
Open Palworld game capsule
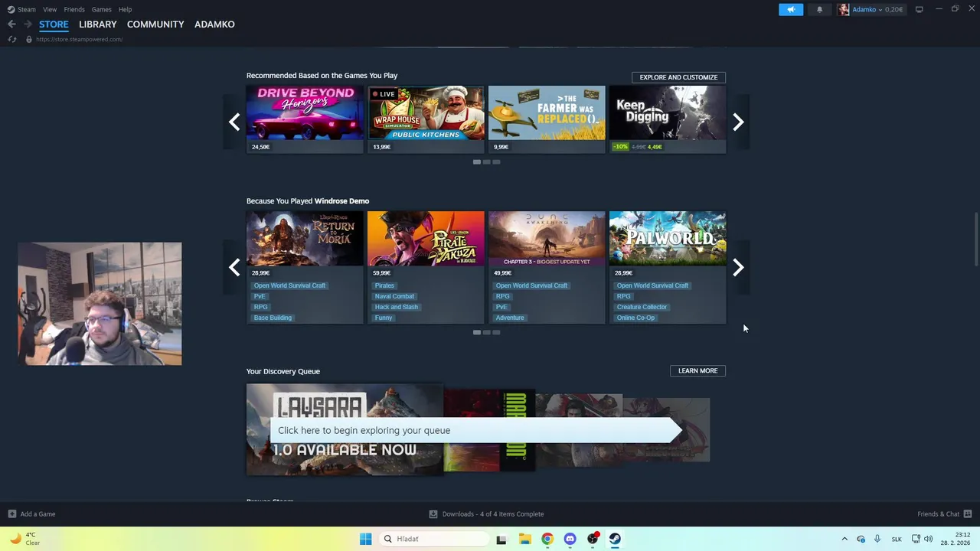[668, 267]
